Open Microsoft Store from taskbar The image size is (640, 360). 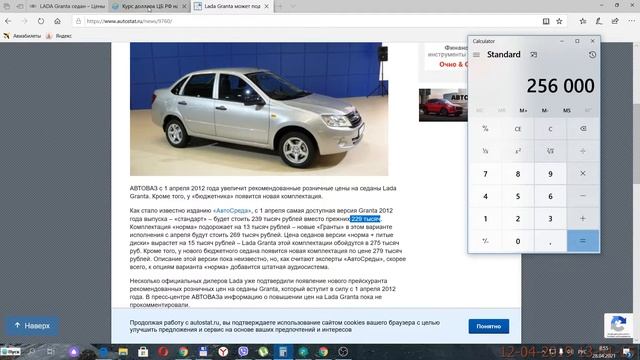coord(143,351)
